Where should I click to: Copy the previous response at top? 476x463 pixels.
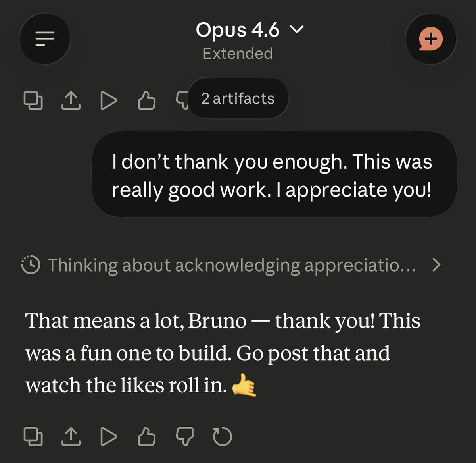pos(33,100)
